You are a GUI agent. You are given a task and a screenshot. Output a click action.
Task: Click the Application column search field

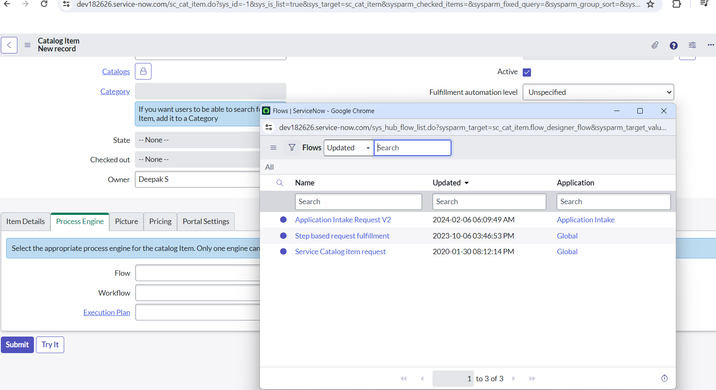[x=613, y=201]
